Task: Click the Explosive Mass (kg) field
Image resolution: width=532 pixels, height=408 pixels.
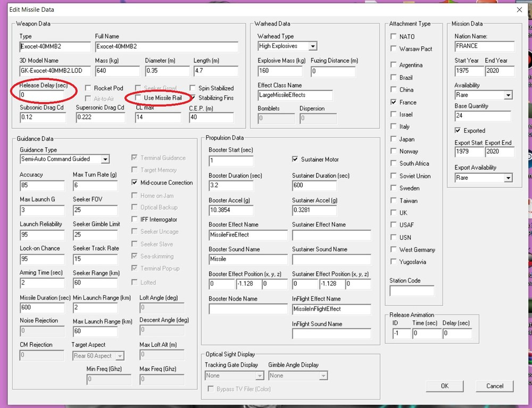Action: point(280,71)
